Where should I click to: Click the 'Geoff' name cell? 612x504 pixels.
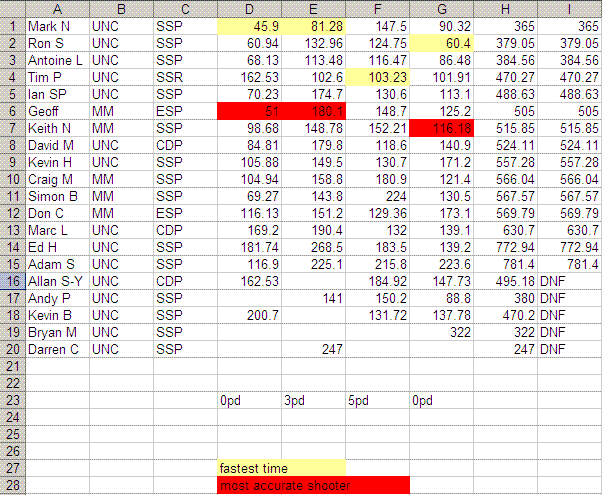[57, 110]
